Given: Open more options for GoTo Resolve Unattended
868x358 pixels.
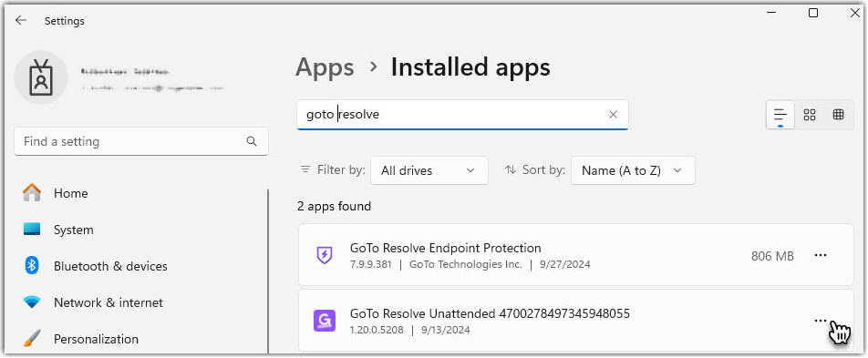Looking at the screenshot, I should pos(821,321).
